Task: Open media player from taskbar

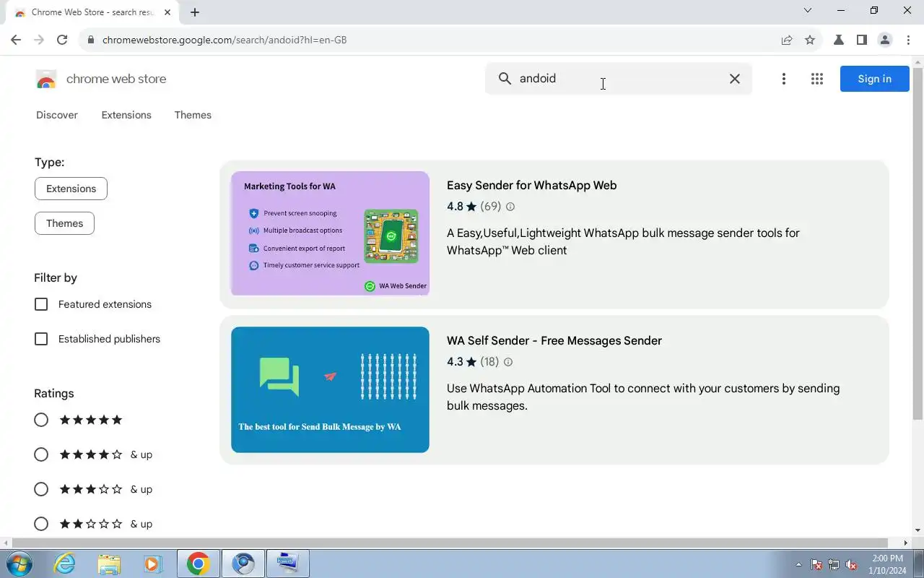Action: click(152, 564)
